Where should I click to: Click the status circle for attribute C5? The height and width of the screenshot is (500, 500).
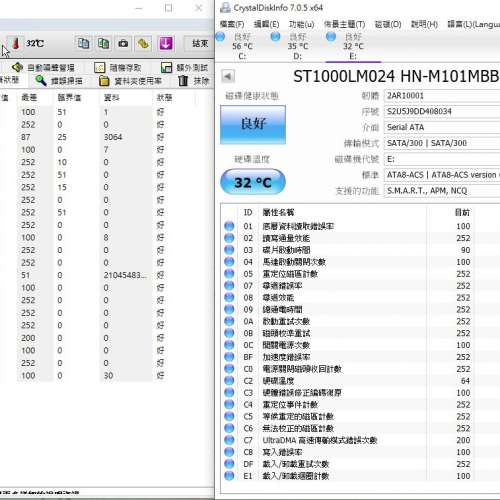point(229,416)
